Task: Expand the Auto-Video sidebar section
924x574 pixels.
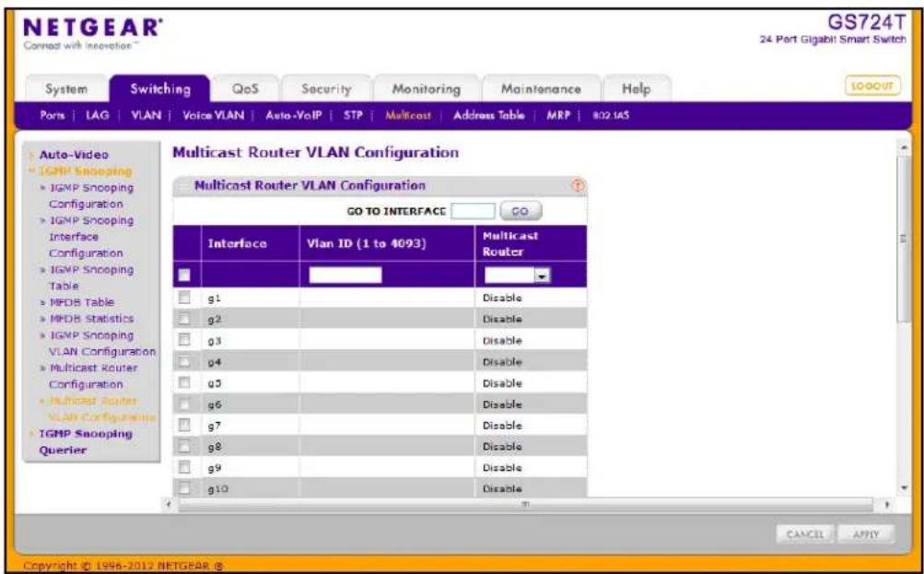Action: pos(74,155)
